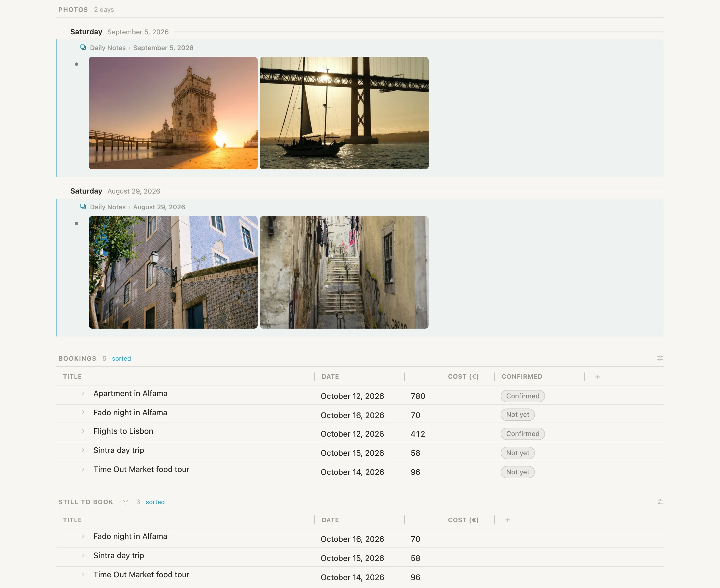Image resolution: width=720 pixels, height=588 pixels.
Task: Toggle Confirmed status for Apartment in Alfama
Action: 523,396
